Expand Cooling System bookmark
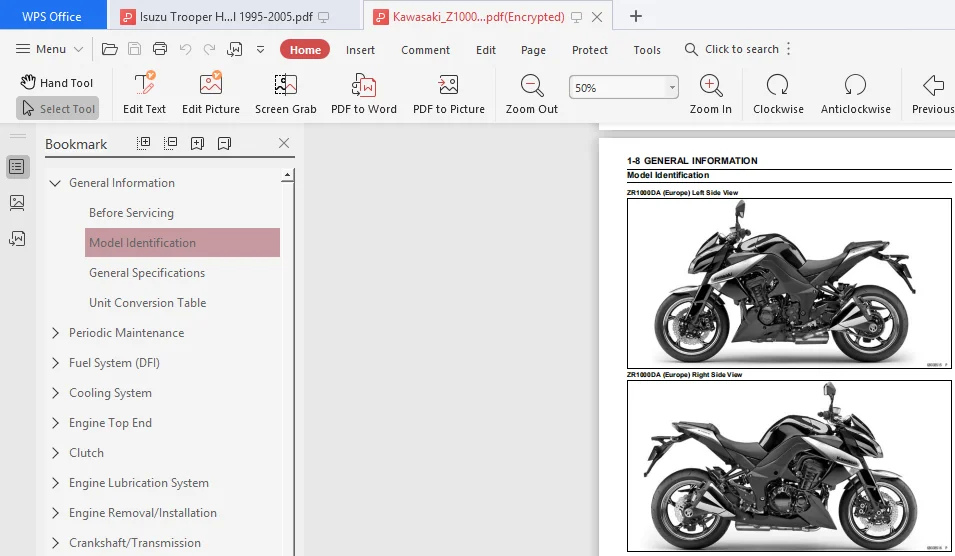 (x=55, y=393)
